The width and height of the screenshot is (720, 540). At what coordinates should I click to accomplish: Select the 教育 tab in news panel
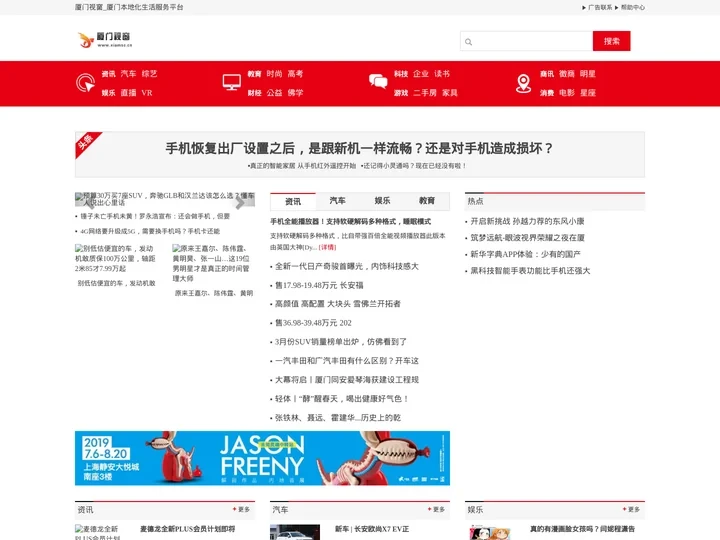coord(427,201)
